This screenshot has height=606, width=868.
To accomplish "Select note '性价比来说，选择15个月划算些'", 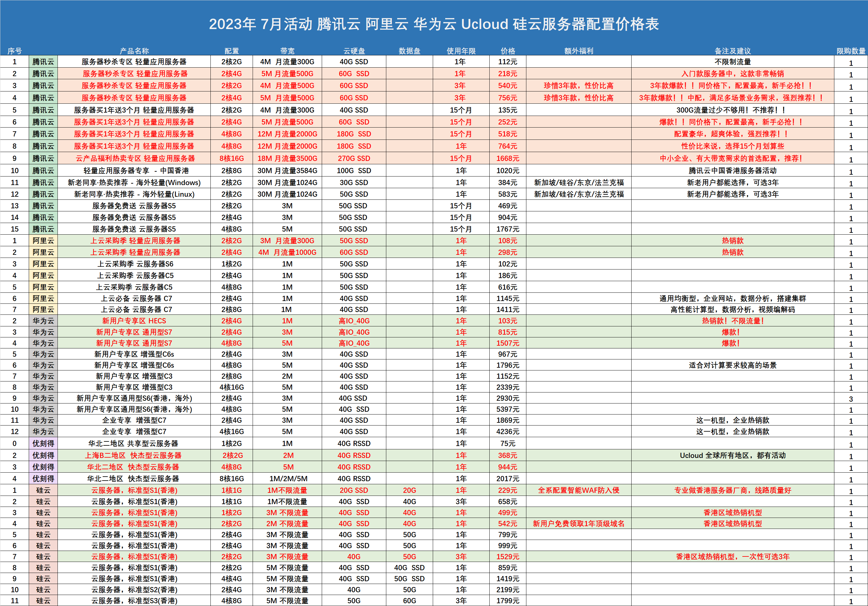I will 732,146.
